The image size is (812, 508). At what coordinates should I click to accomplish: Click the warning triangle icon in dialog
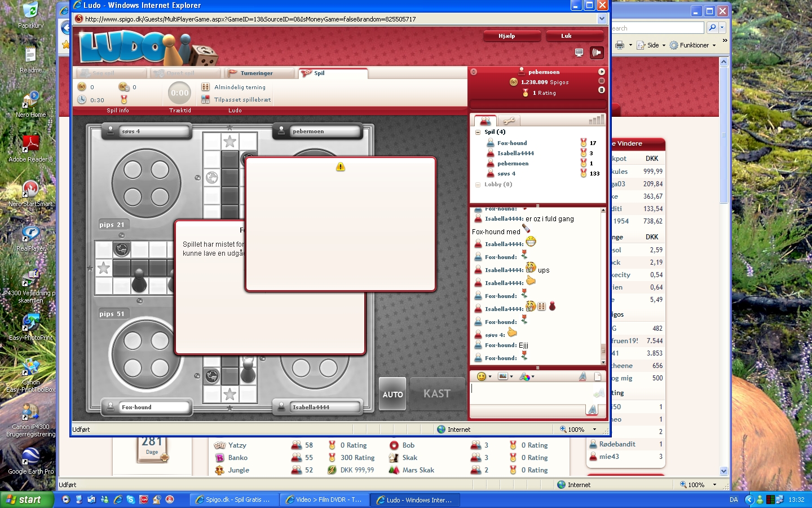341,167
